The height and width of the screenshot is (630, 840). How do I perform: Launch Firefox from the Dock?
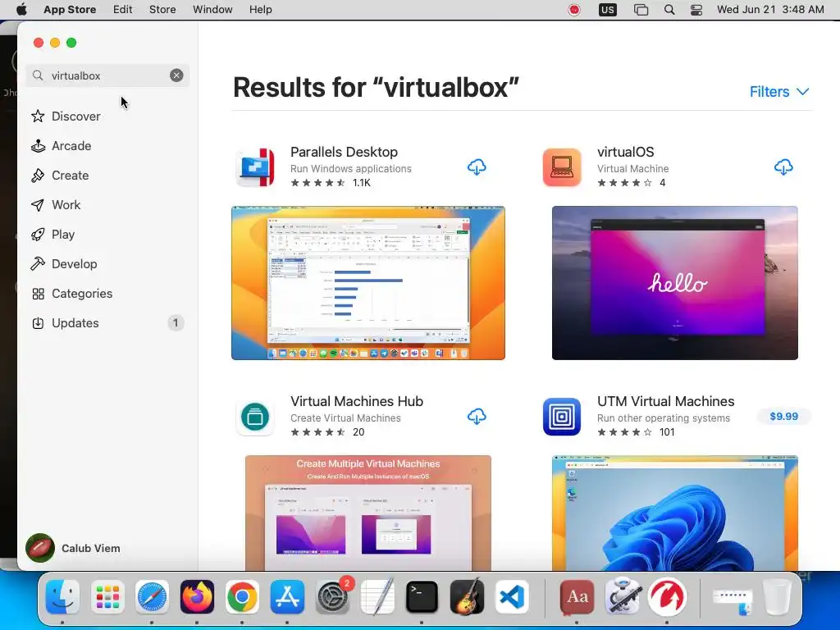197,597
